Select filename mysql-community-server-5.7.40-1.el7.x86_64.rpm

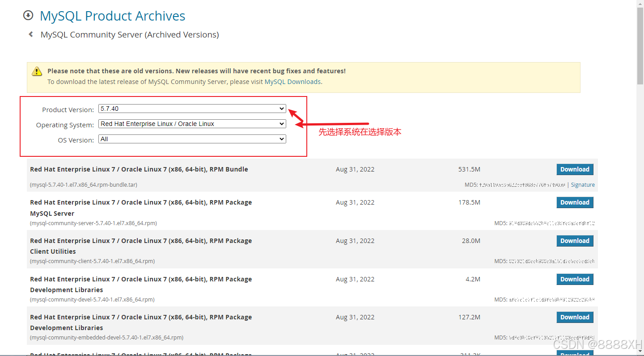pyautogui.click(x=93, y=223)
